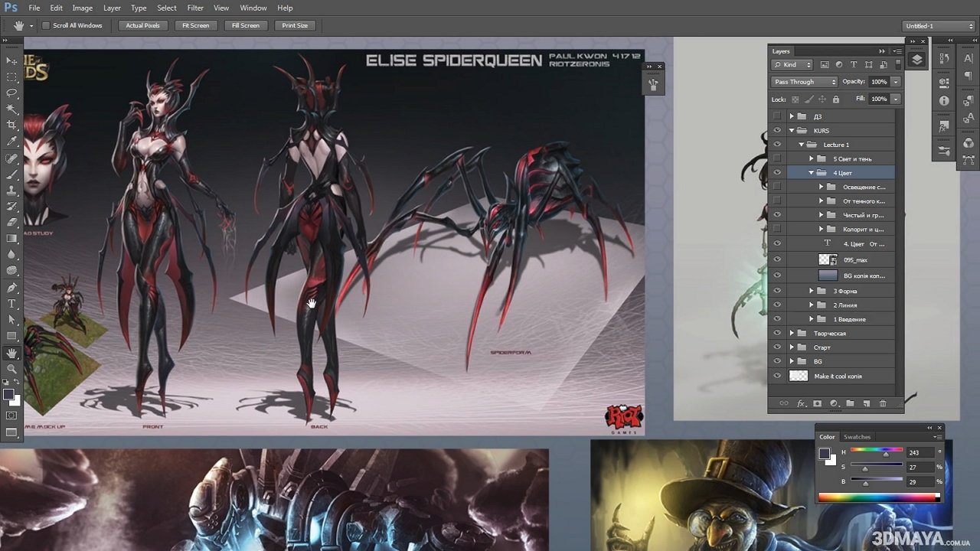Select the Gradient tool
This screenshot has width=980, height=551.
pyautogui.click(x=11, y=238)
